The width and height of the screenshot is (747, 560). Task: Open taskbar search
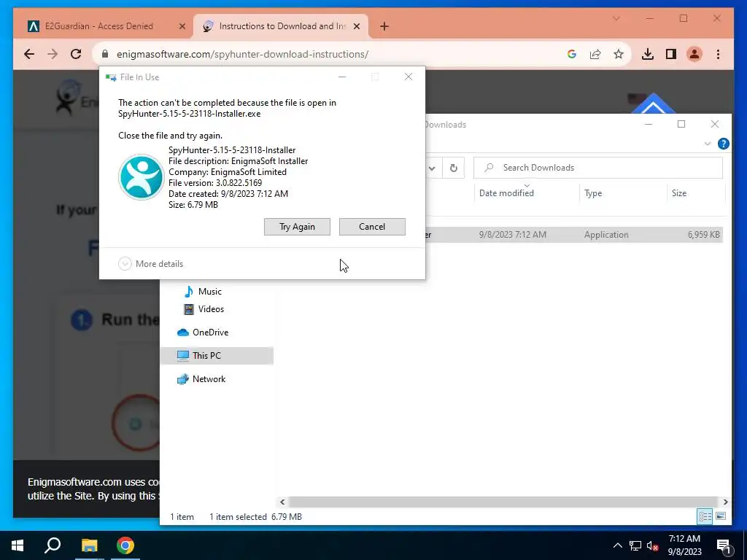(53, 545)
